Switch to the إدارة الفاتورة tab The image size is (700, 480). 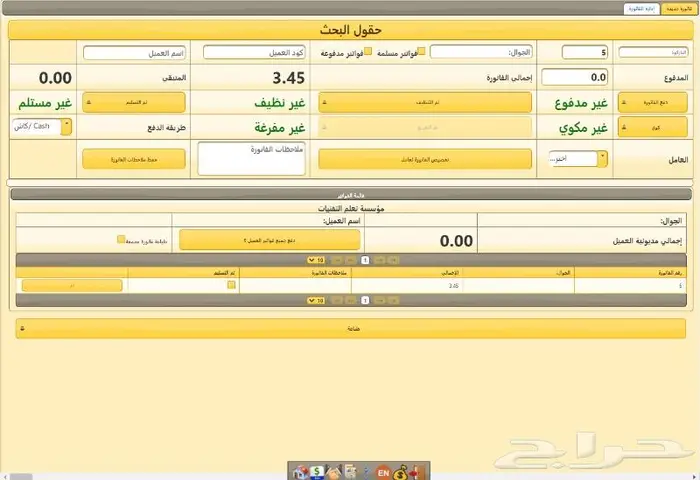642,9
